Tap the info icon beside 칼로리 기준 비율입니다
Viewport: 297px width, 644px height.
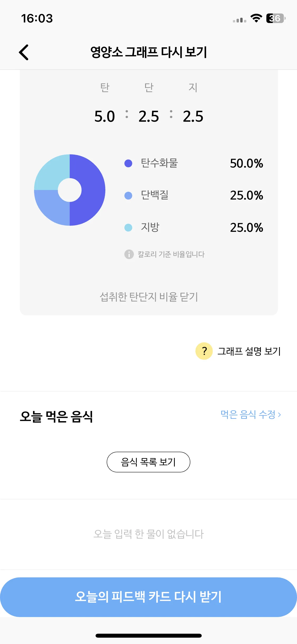[x=129, y=254]
